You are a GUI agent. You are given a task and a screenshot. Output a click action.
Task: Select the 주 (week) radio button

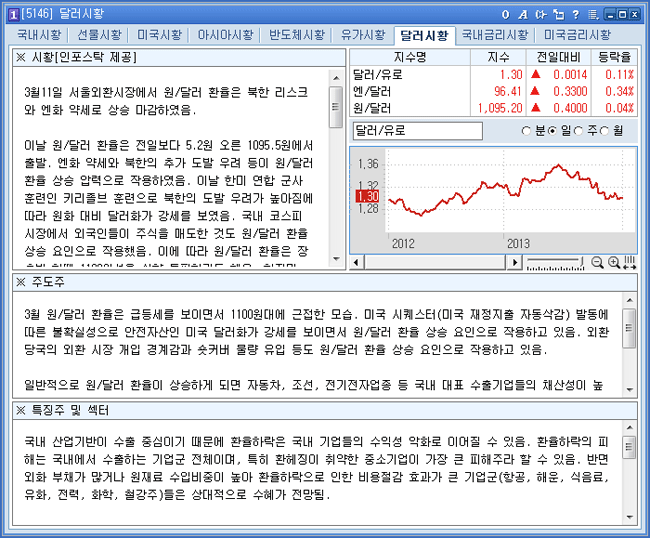tap(579, 131)
